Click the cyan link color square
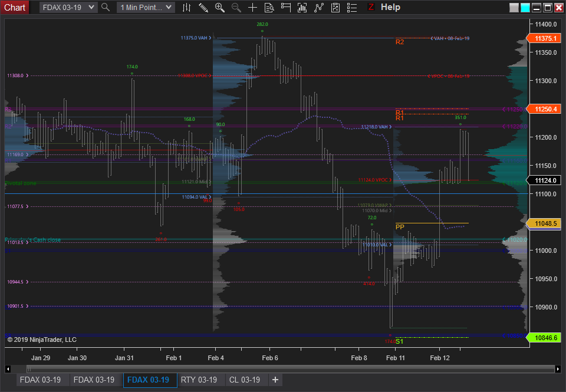This screenshot has height=392, width=566. (x=525, y=8)
